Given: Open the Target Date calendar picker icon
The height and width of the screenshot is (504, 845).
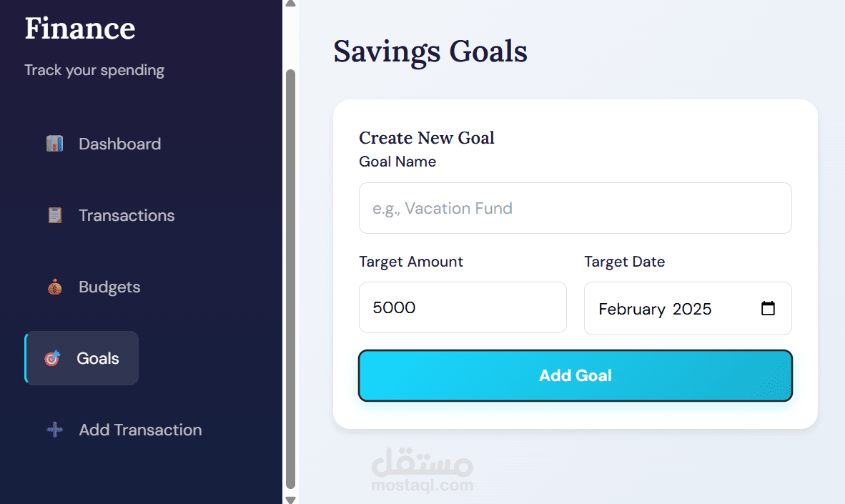Looking at the screenshot, I should pos(769,309).
